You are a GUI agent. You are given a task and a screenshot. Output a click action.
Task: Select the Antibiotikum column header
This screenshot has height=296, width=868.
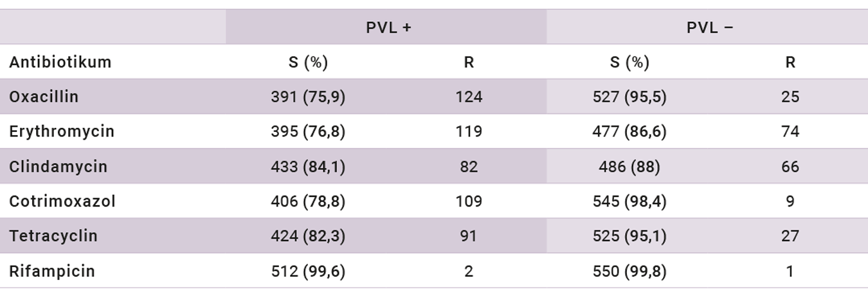[x=60, y=62]
